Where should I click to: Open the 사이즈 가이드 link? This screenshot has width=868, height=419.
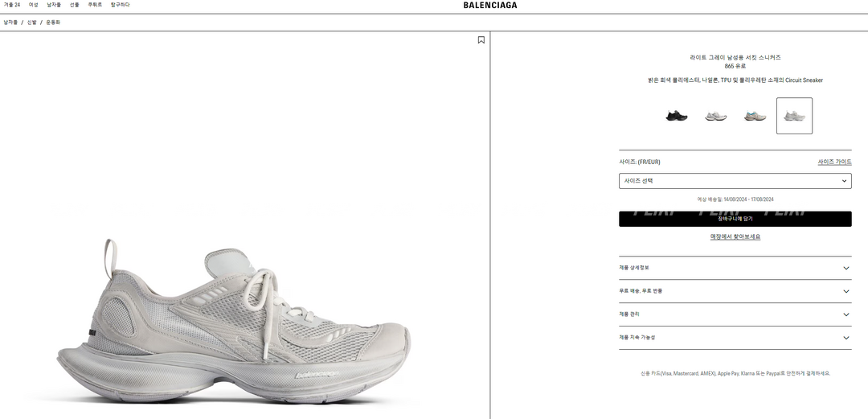835,162
